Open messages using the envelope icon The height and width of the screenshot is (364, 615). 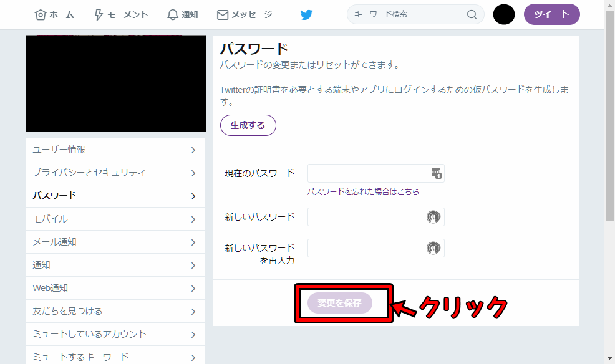pos(222,14)
